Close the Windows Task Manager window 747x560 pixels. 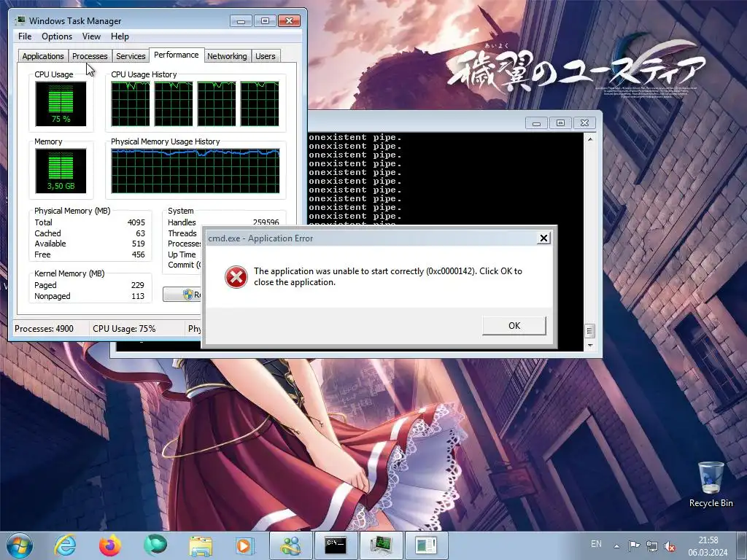point(289,21)
